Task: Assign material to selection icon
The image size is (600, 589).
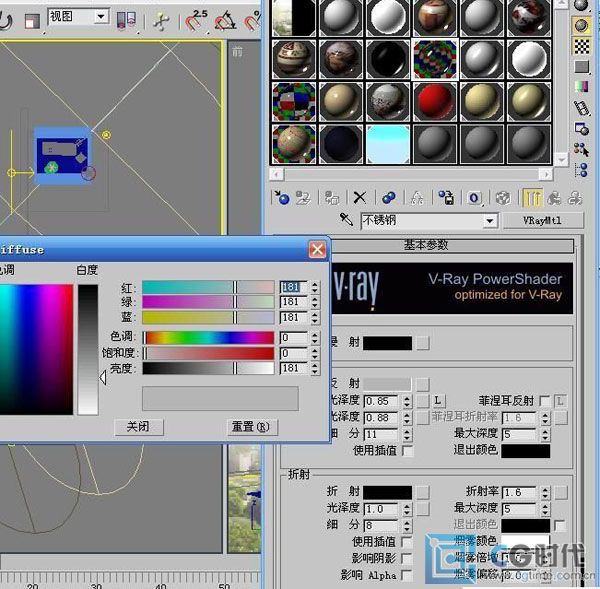Action: (331, 198)
